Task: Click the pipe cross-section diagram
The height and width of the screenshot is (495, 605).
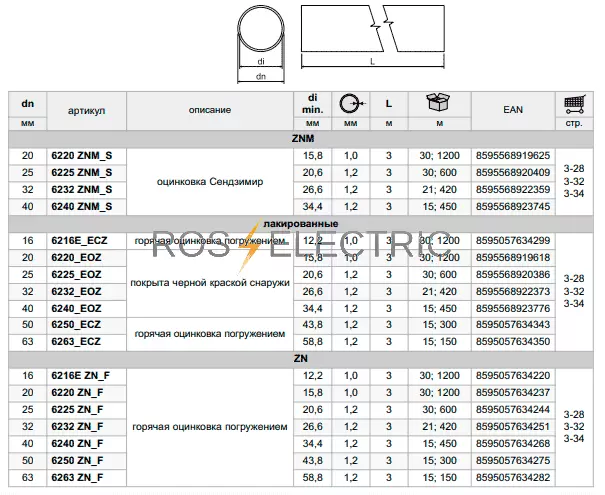Action: [x=261, y=43]
